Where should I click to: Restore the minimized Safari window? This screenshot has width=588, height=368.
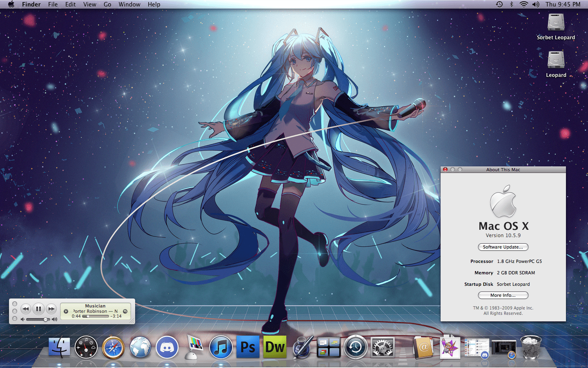(503, 348)
